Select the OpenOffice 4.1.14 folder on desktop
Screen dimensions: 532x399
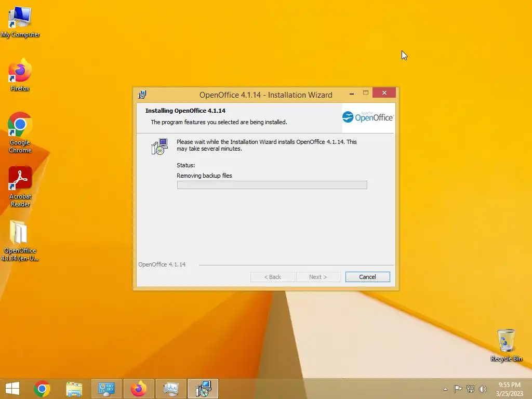click(20, 241)
